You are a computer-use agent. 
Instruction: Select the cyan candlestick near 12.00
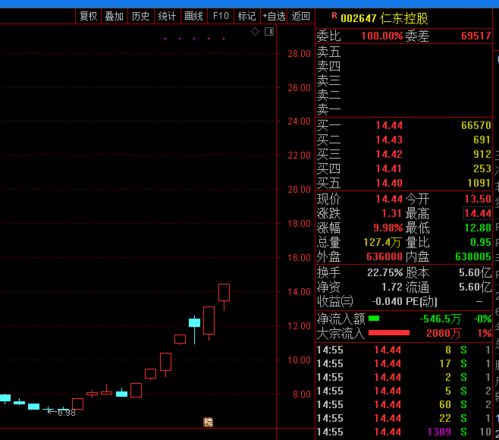(195, 329)
